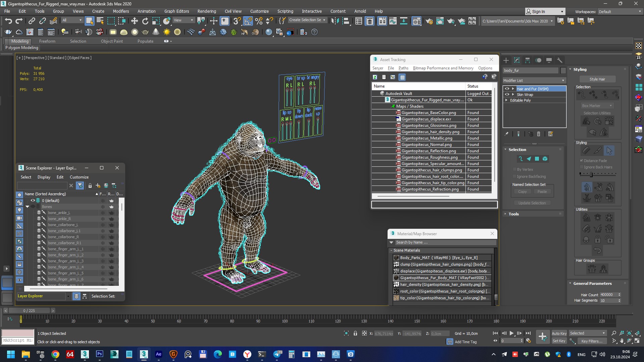
Task: Open the View reference coordinate dropdown
Action: pos(183,20)
